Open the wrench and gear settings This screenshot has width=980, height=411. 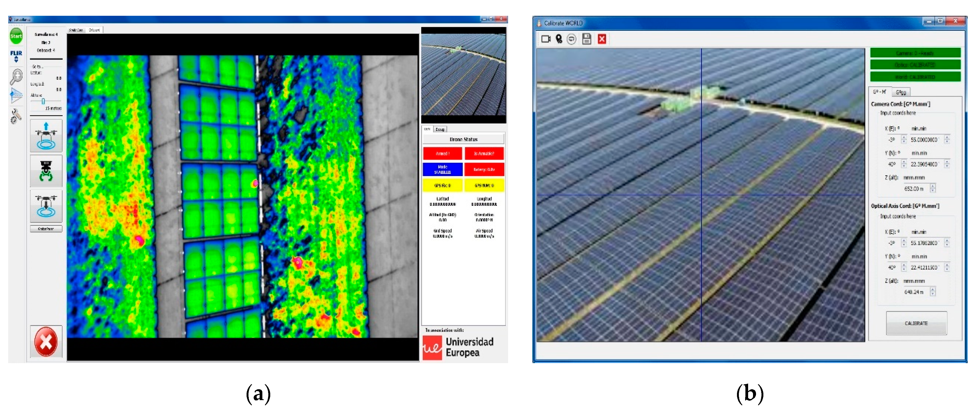[x=16, y=116]
